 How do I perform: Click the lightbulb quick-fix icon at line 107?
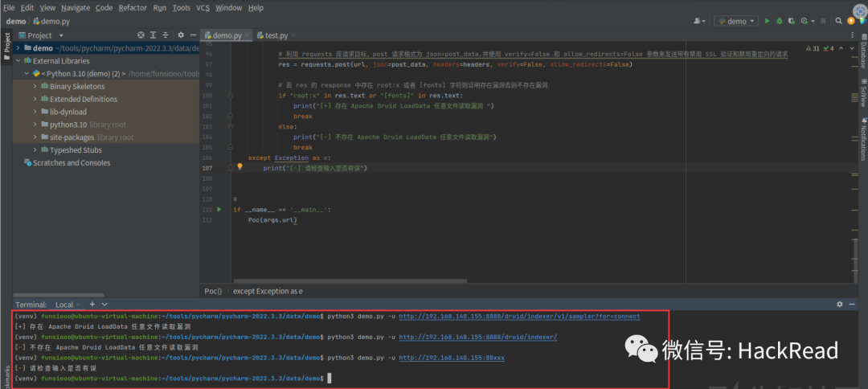240,166
